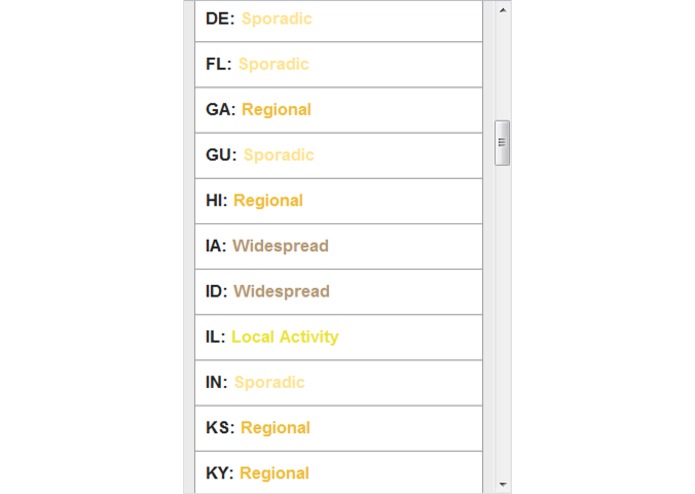Select the GU: Sporadic row
695x494 pixels.
pos(339,156)
